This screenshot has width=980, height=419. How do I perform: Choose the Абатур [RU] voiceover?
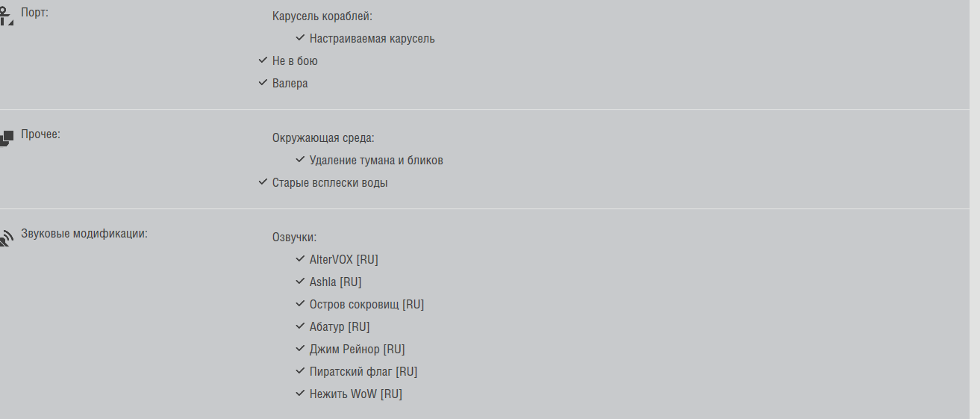pos(340,326)
